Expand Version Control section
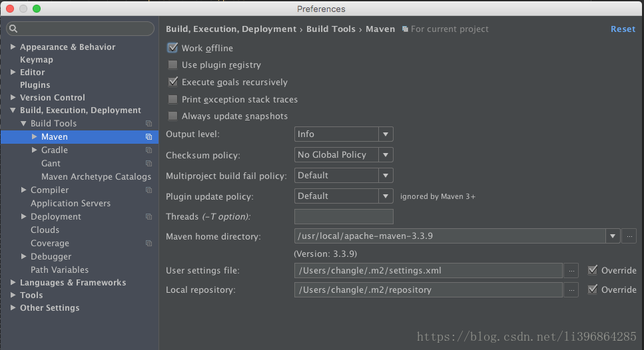This screenshot has height=350, width=644. [13, 97]
